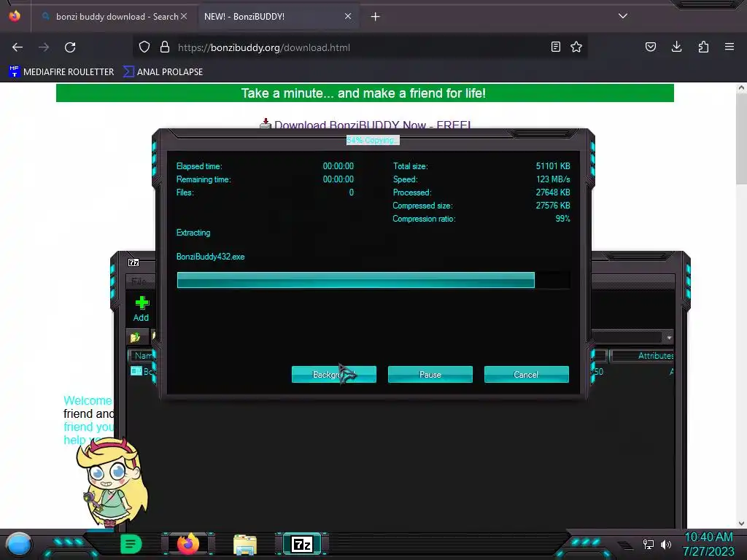This screenshot has width=747, height=560.
Task: Toggle reader view icon
Action: 555,47
